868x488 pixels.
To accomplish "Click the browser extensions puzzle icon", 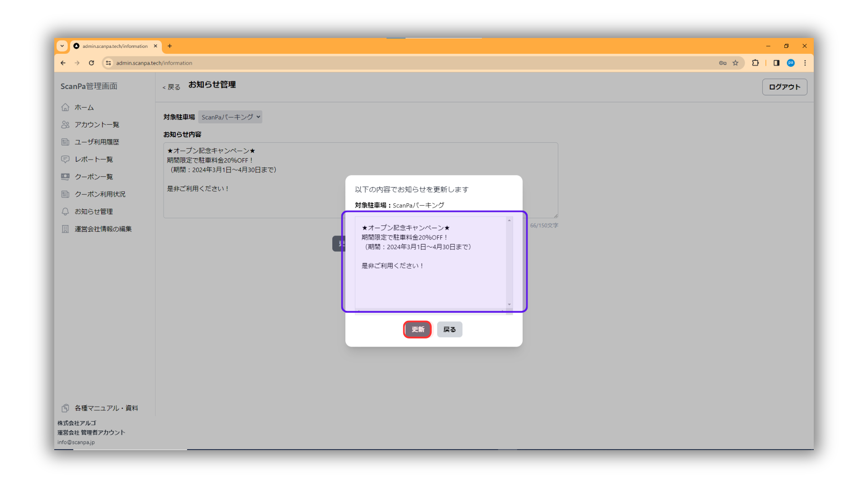I will 755,63.
